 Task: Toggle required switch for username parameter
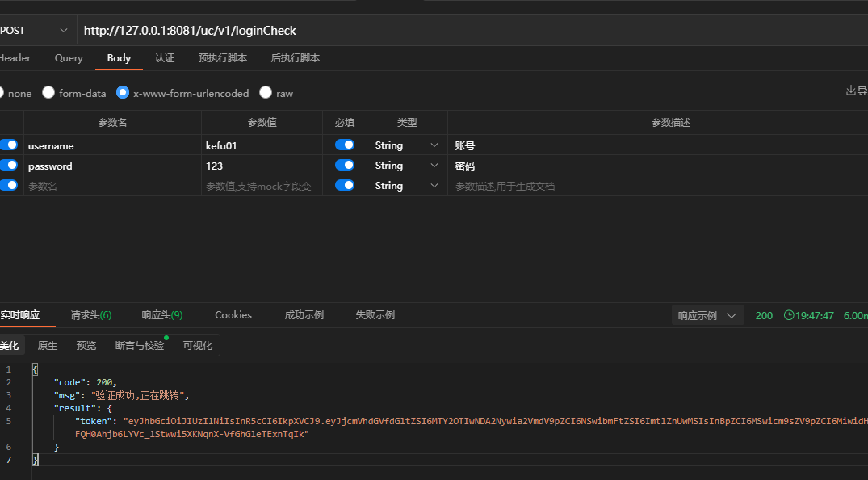point(344,145)
